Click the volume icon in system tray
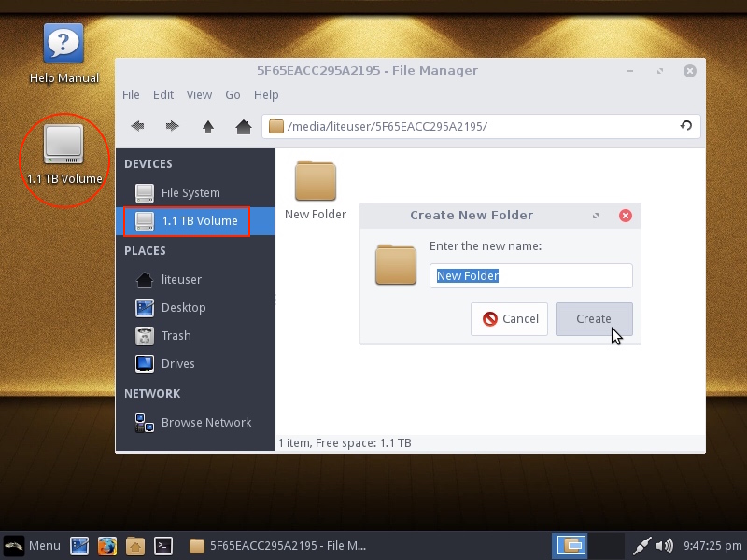 click(x=665, y=546)
